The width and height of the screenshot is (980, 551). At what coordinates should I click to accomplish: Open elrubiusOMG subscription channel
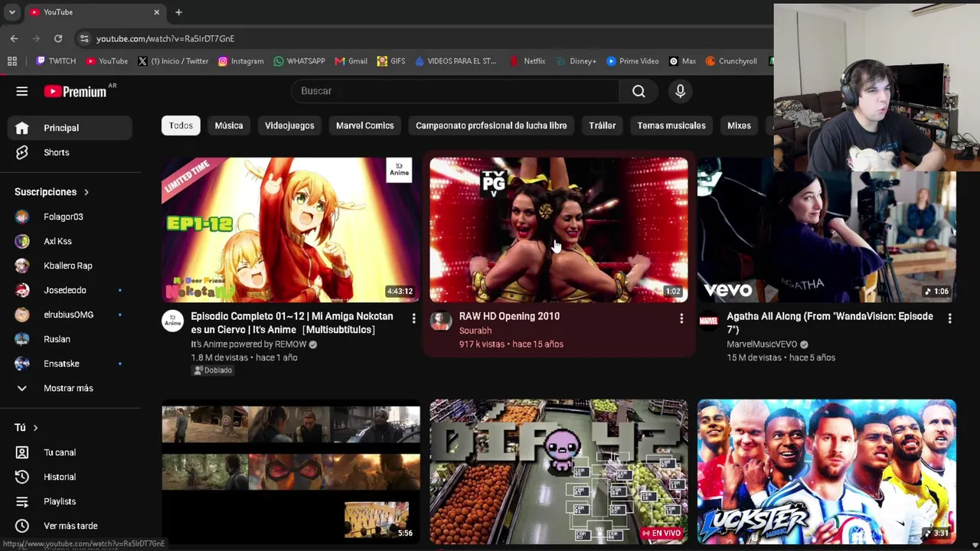coord(69,315)
